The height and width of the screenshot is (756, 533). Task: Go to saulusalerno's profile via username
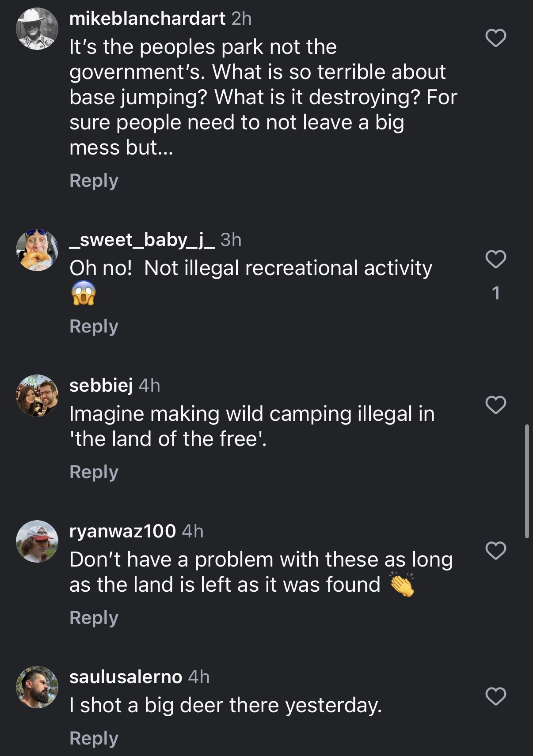[x=126, y=677]
